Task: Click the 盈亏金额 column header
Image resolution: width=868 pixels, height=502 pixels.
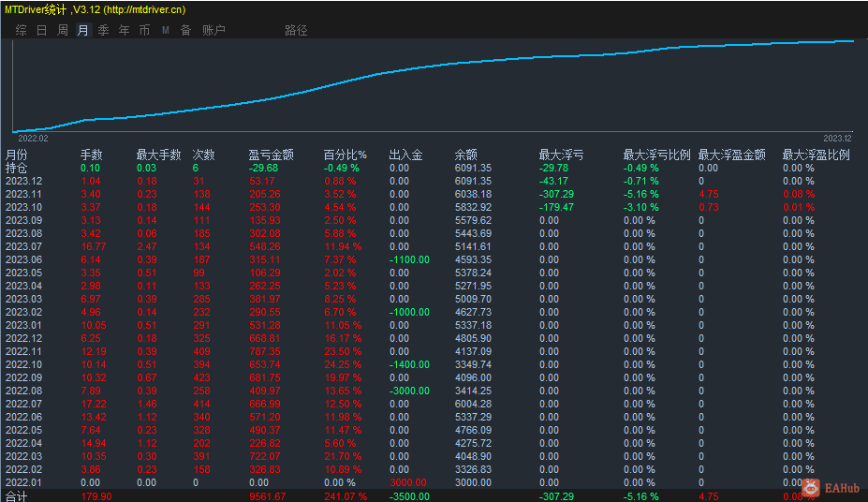Action: tap(271, 155)
